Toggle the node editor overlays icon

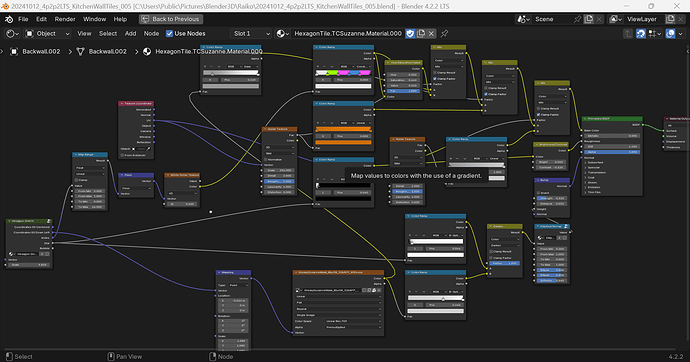[x=671, y=34]
